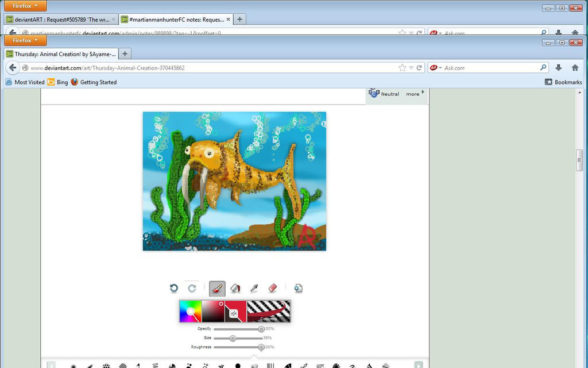
Task: Pick a hue on the rainbow wheel
Action: point(191,311)
